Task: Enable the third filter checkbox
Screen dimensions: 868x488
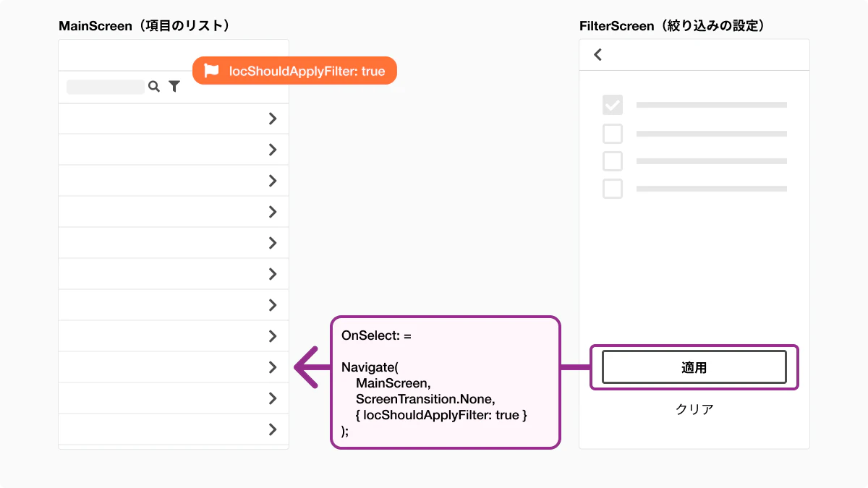Action: tap(613, 160)
